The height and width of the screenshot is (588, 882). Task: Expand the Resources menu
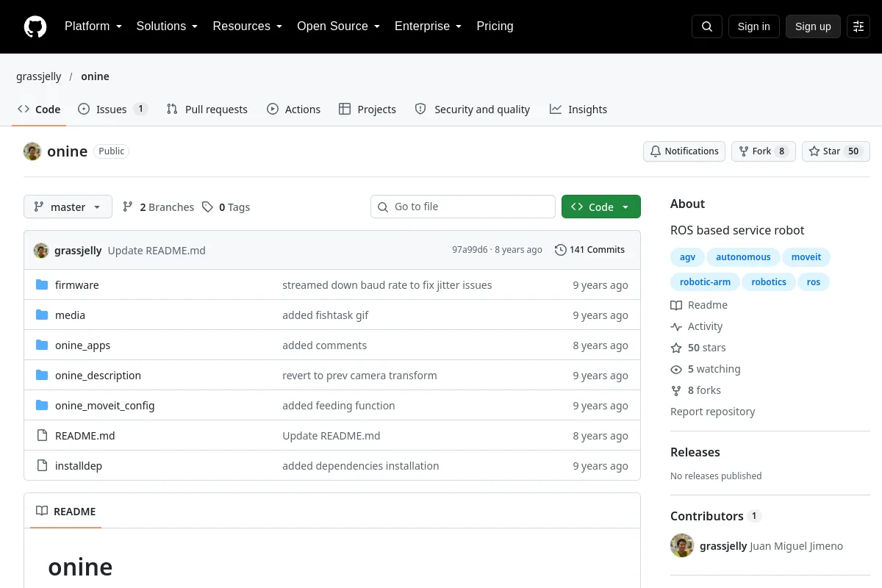[248, 26]
